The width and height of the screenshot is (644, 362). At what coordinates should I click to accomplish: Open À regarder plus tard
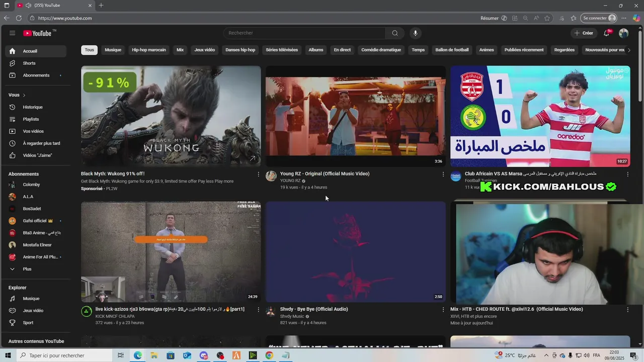(x=36, y=143)
